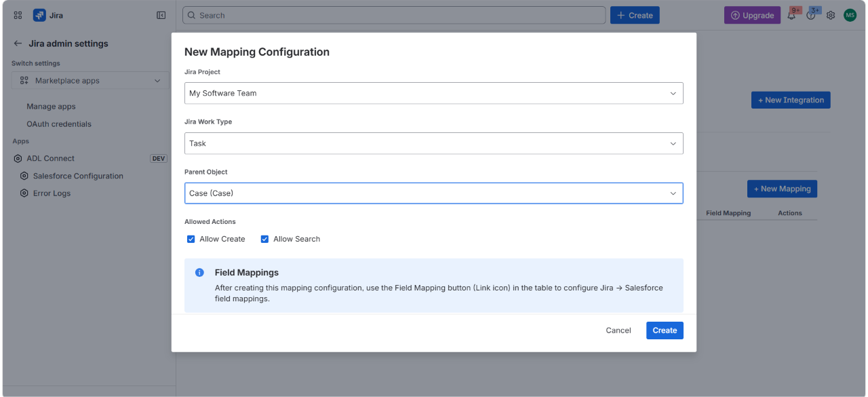Screen dimensions: 868x397
Task: Click the Salesforce Configuration hexagon icon
Action: click(24, 176)
